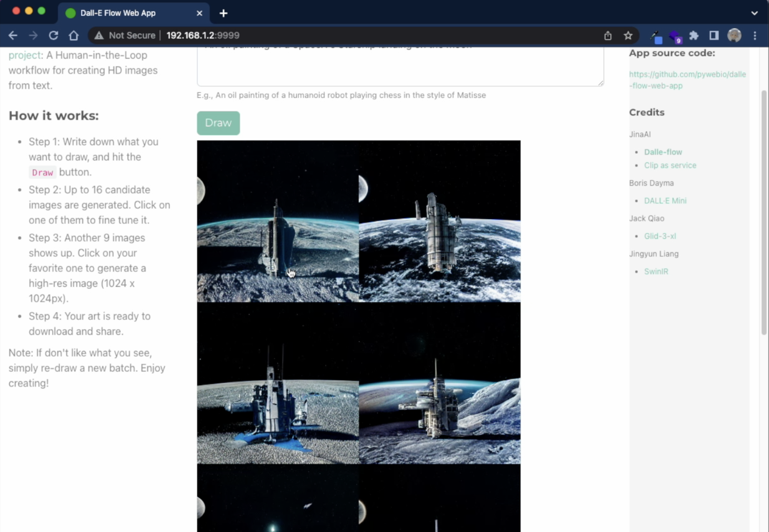Open the user profile avatar
Viewport: 769px width, 532px height.
(734, 35)
